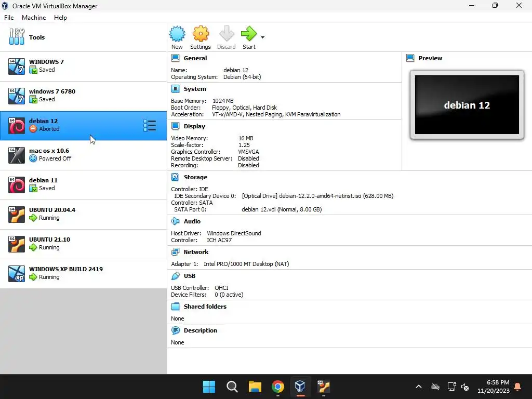The height and width of the screenshot is (399, 532).
Task: Click the Tools label in sidebar
Action: (x=37, y=37)
